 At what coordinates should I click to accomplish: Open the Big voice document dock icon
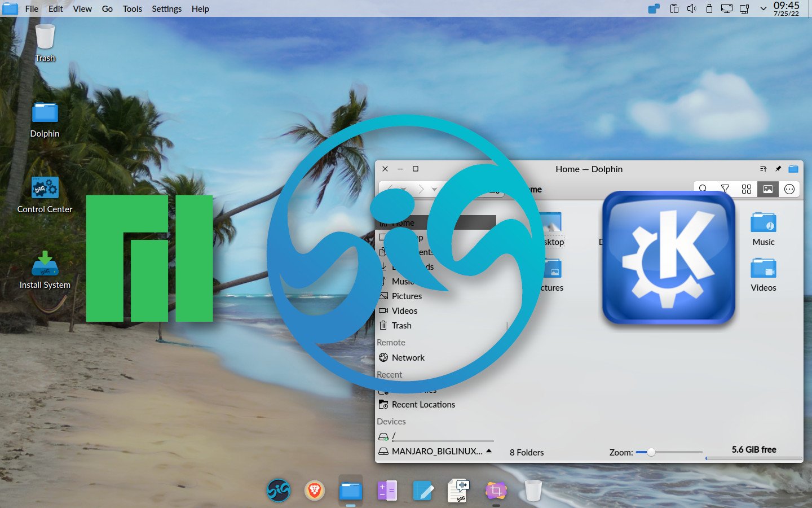(460, 490)
